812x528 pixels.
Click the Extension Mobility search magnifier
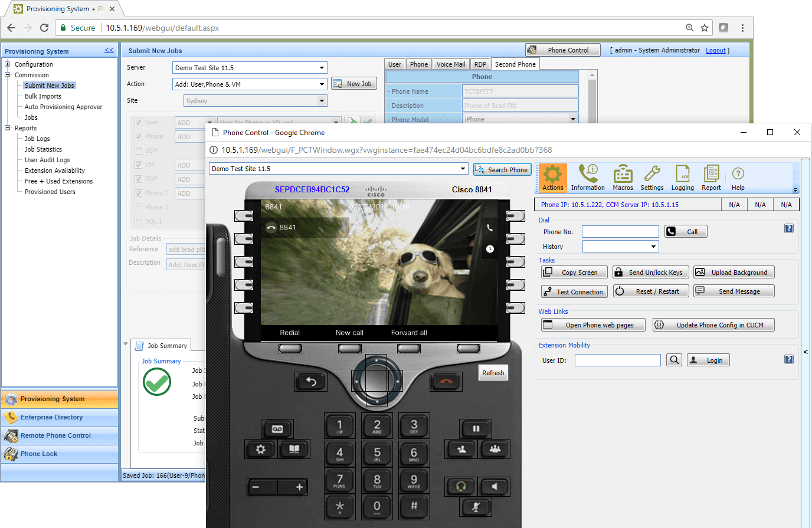[674, 360]
